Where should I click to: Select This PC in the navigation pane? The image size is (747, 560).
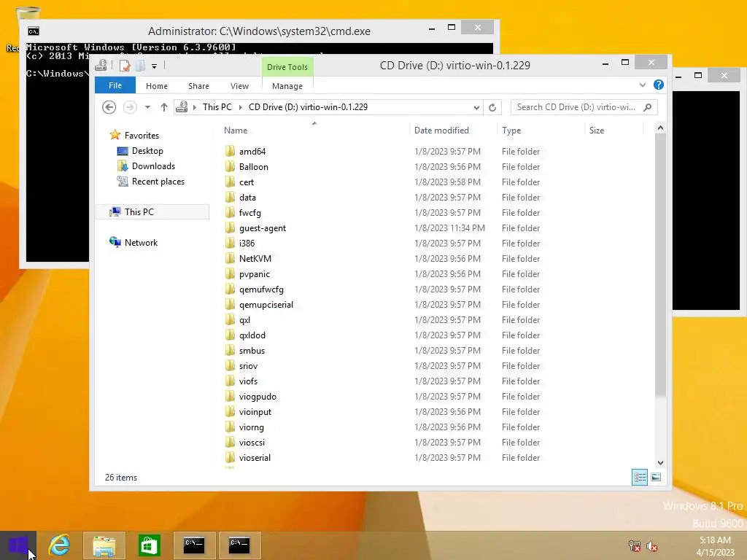pos(152,212)
